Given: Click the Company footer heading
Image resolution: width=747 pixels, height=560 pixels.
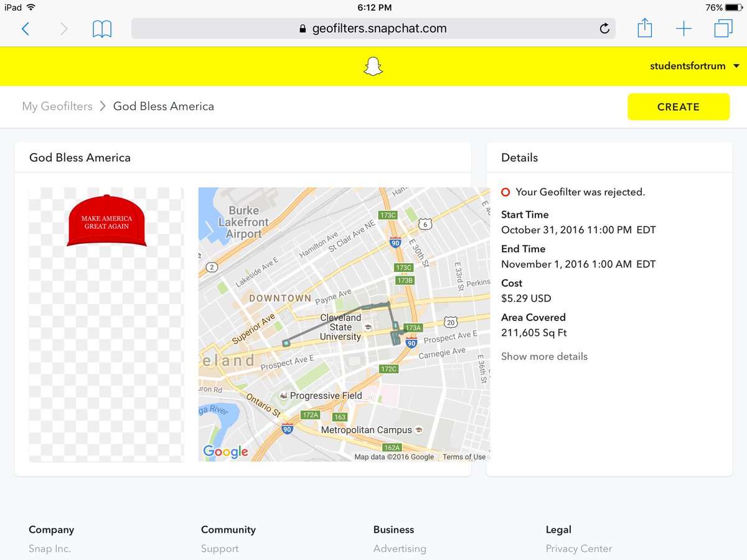Looking at the screenshot, I should 51,530.
